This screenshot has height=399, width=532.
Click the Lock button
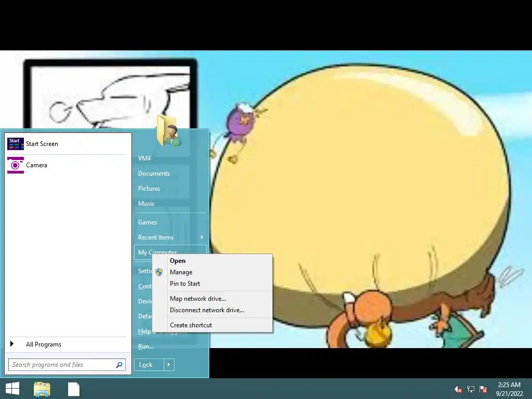click(x=149, y=365)
